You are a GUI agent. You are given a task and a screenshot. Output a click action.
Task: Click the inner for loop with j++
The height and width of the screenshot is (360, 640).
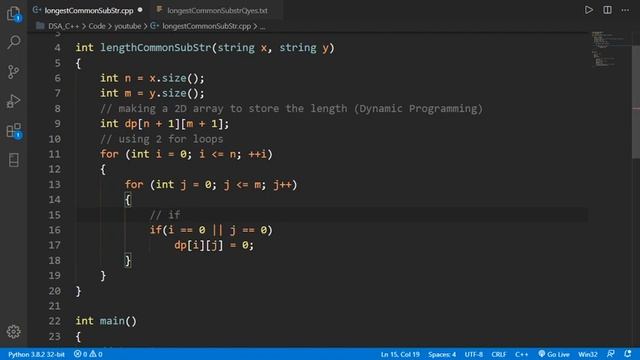(x=211, y=184)
